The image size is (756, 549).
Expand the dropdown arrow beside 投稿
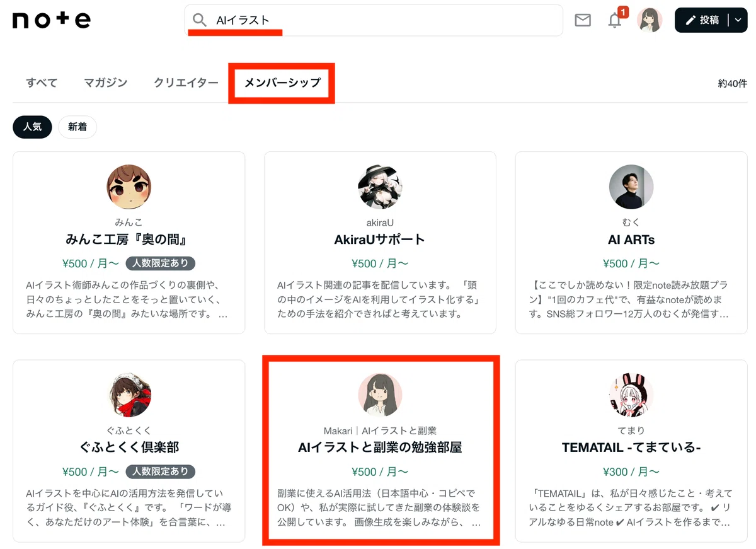pyautogui.click(x=738, y=20)
